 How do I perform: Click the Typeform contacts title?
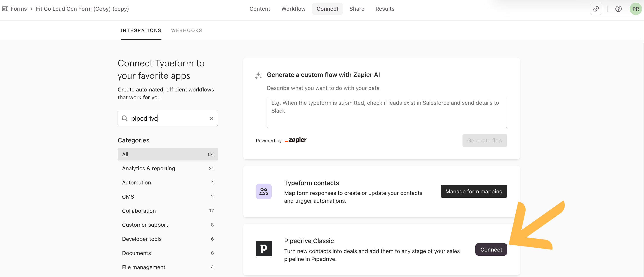[x=312, y=183]
